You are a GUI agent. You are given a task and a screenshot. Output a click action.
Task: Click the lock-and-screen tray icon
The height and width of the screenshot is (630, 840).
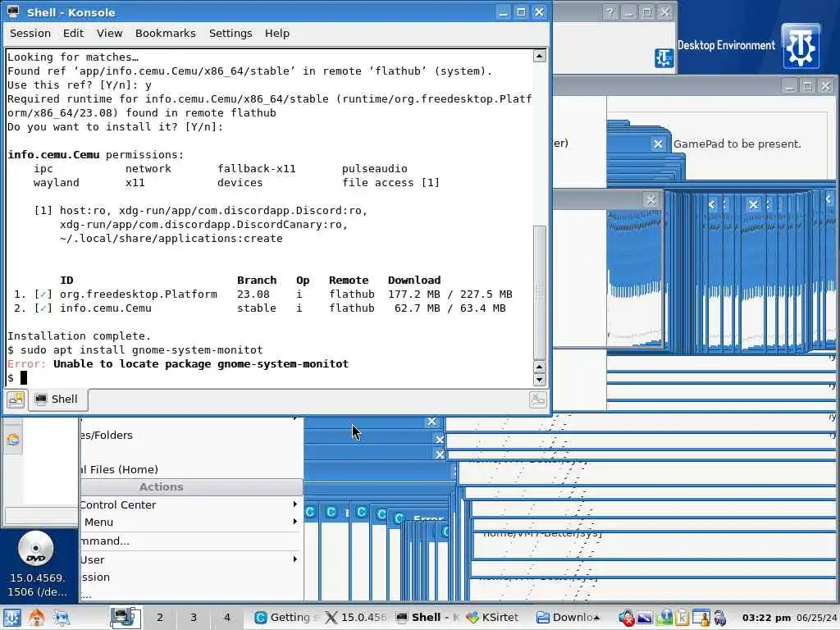(701, 618)
